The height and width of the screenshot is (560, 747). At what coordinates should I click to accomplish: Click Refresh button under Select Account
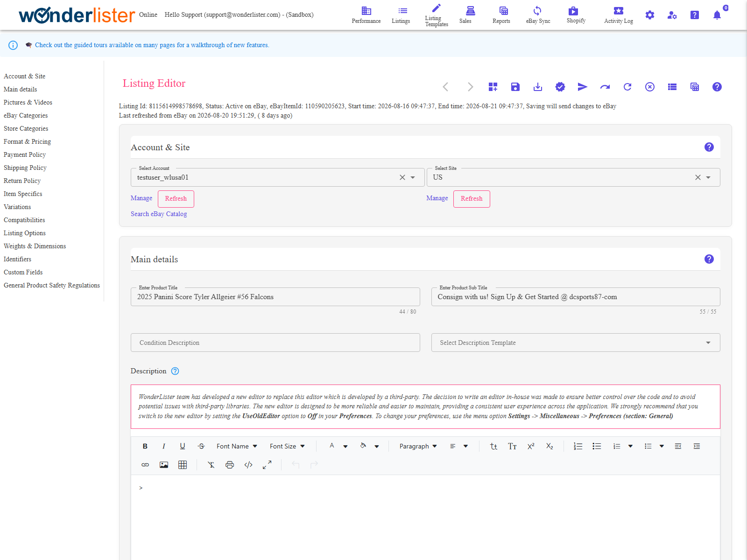pos(176,199)
